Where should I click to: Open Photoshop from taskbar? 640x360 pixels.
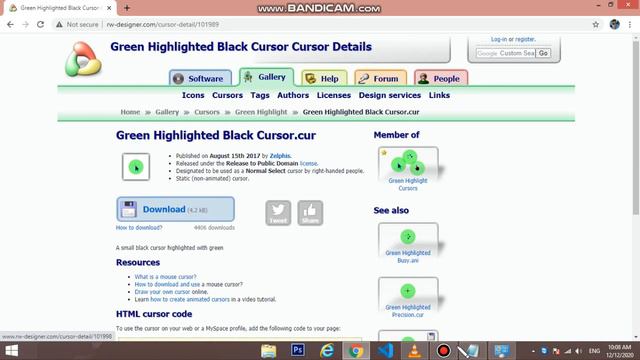[x=298, y=351]
